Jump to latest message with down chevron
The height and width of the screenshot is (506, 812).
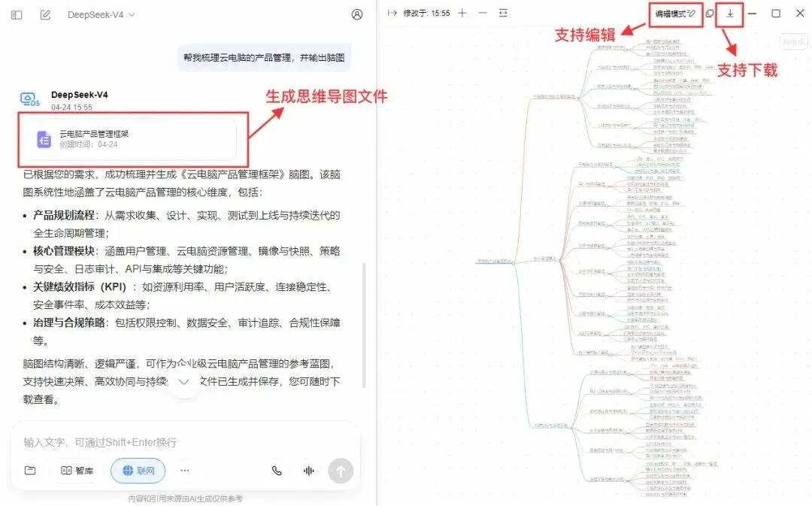[x=184, y=382]
